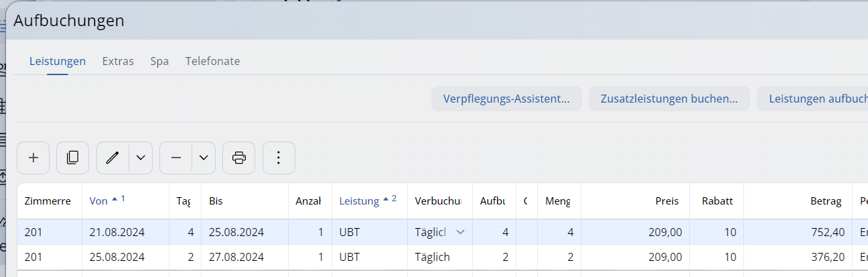The width and height of the screenshot is (868, 277).
Task: Click Zusatzleistungen buchen button
Action: tap(669, 99)
